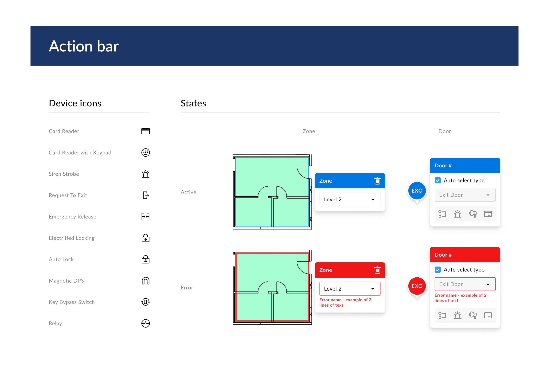
Task: Click the Card Reader with Keypad icon
Action: [145, 153]
